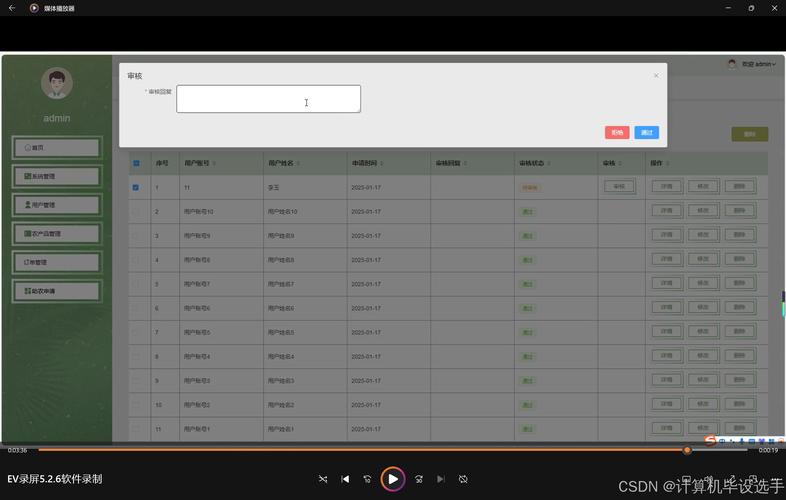786x500 pixels.
Task: Toggle the repeat loop icon
Action: 463,479
